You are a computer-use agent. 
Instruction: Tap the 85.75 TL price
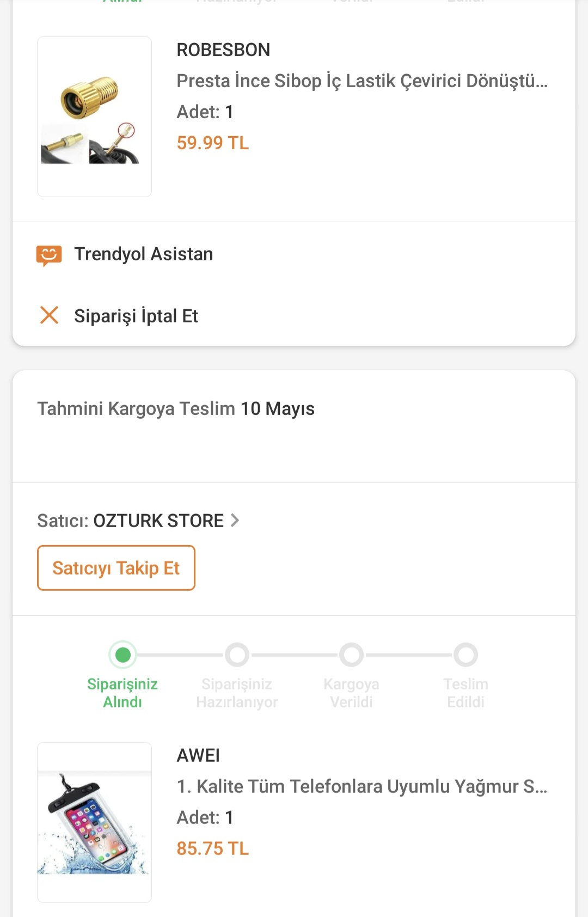pos(213,848)
